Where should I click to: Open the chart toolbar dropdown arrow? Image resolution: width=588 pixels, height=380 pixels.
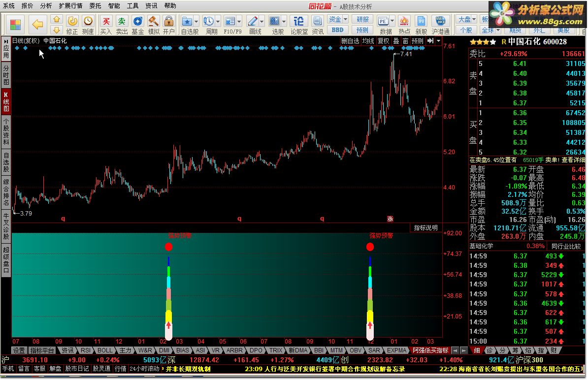coord(438,41)
